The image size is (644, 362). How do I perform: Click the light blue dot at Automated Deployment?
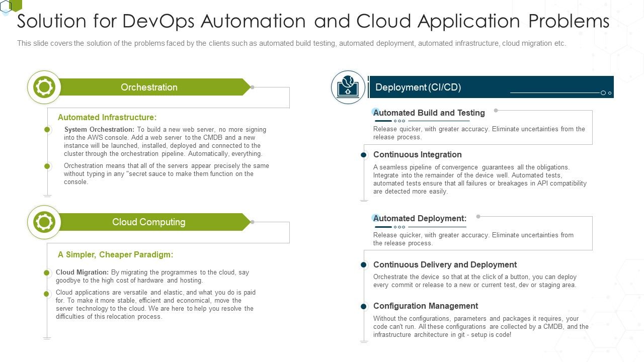click(x=375, y=218)
